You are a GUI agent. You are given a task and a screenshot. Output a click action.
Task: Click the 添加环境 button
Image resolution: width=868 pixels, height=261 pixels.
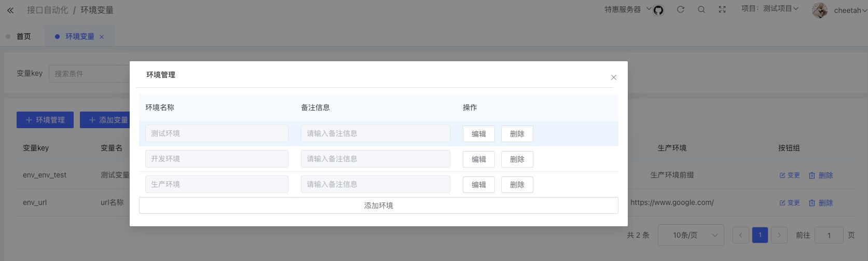378,205
